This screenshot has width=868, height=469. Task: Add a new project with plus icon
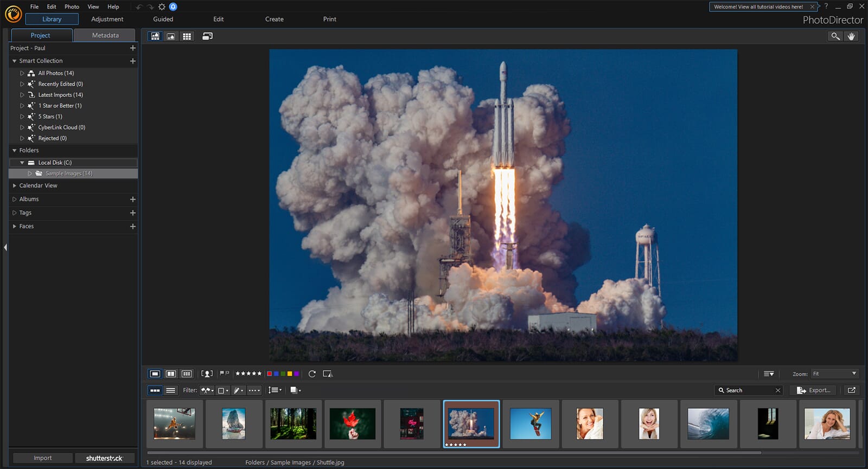click(x=133, y=48)
